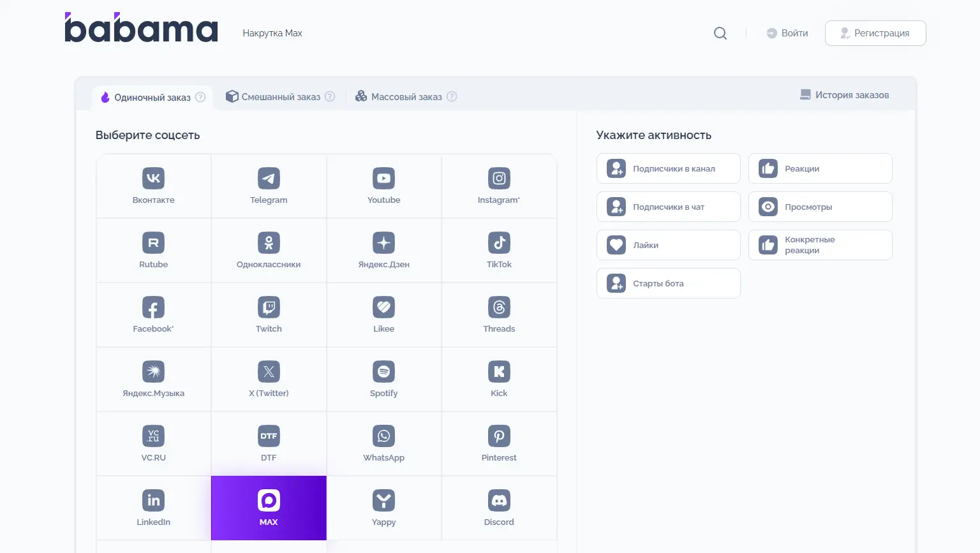Click the WhatsApp icon
This screenshot has width=980, height=553.
tap(383, 437)
